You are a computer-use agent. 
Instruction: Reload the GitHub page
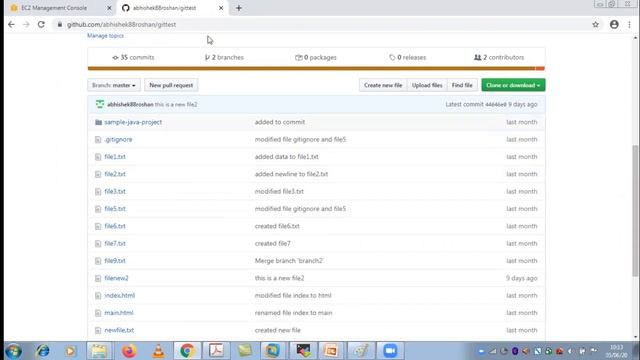[x=41, y=24]
